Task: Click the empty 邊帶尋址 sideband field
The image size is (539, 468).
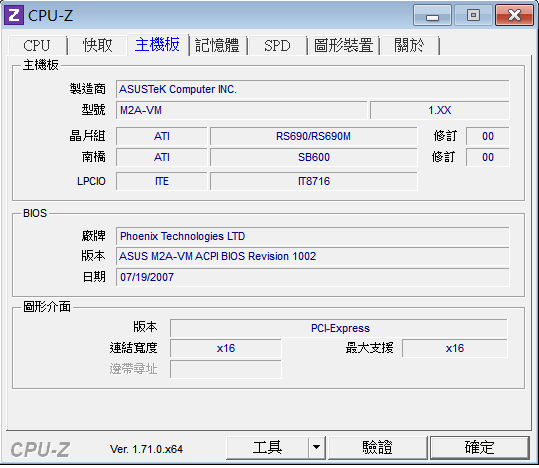Action: (226, 369)
